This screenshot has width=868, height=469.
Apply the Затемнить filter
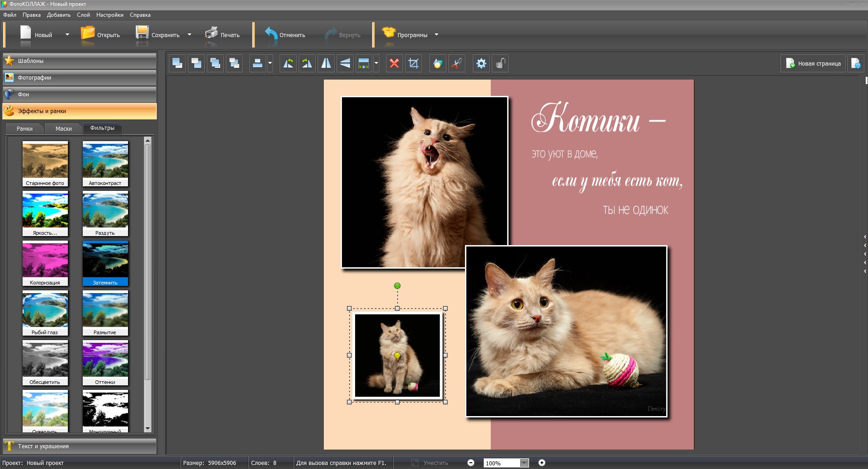(105, 263)
